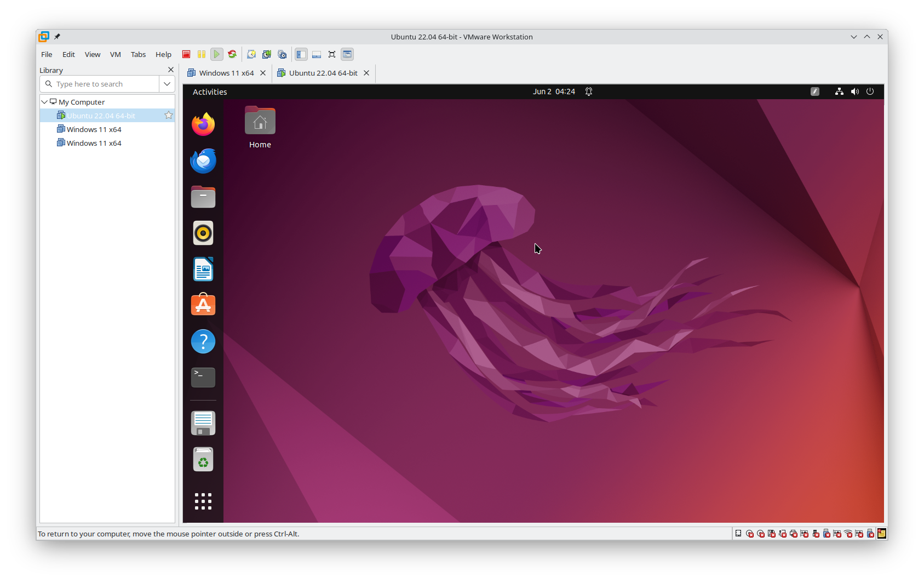Open the Jun 2 04:24 clock menu
Screen dimensions: 924x583
coord(554,92)
